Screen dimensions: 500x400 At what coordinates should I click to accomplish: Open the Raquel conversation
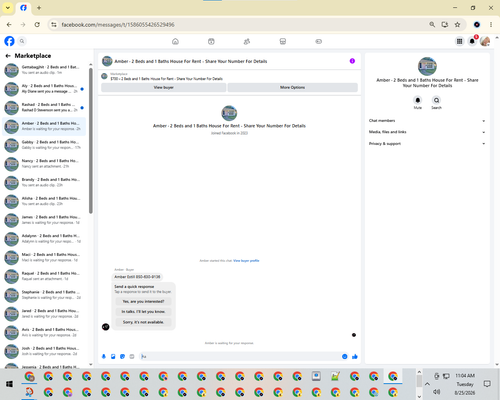pos(44,276)
